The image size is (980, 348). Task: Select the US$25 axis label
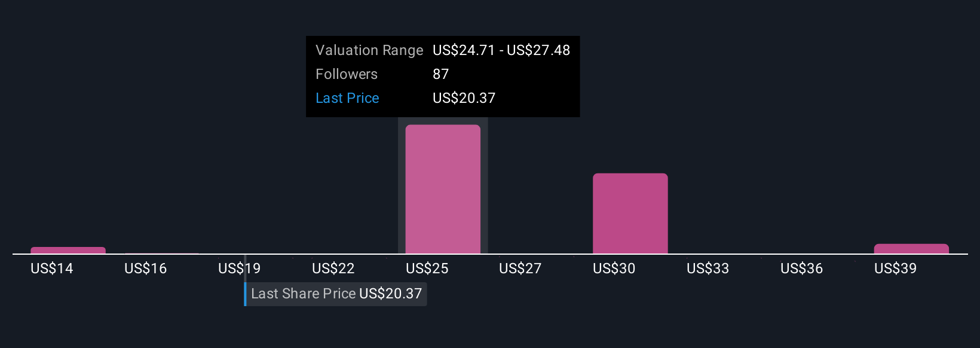427,268
